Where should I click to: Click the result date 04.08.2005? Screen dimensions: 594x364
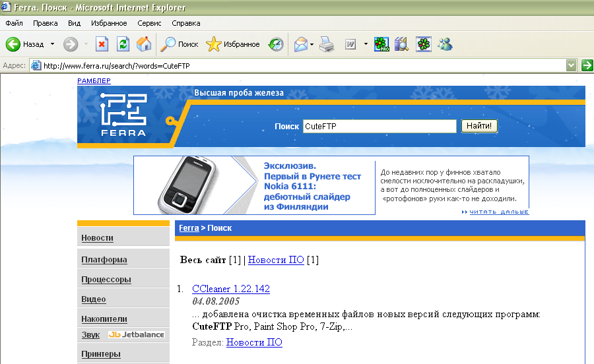pos(216,301)
